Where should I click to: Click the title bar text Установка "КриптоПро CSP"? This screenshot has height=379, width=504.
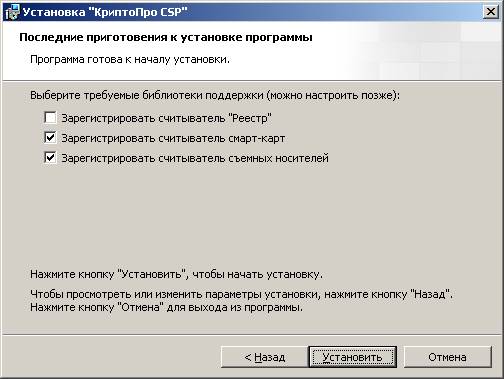click(105, 12)
